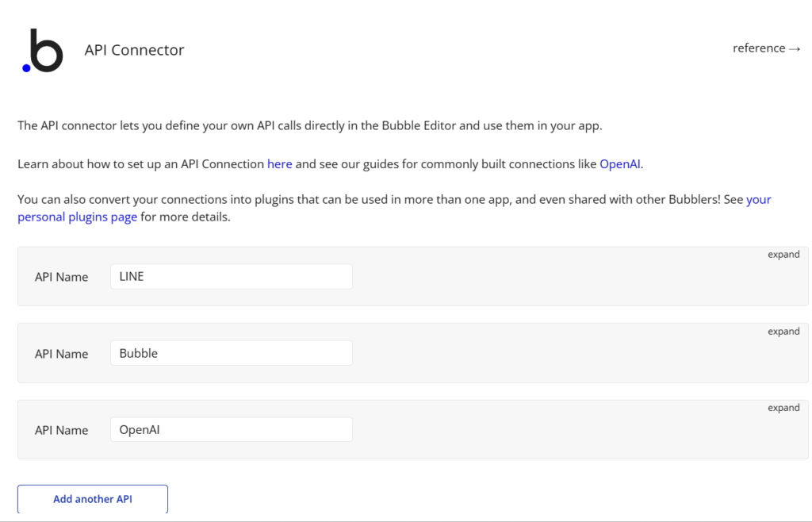
Task: Go to your personal plugins page link
Action: [77, 217]
